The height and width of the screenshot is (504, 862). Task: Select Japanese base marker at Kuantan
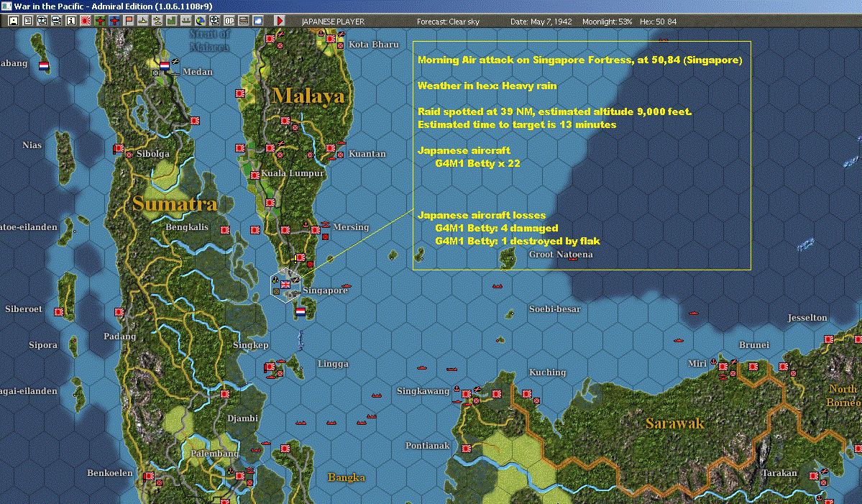coord(331,148)
